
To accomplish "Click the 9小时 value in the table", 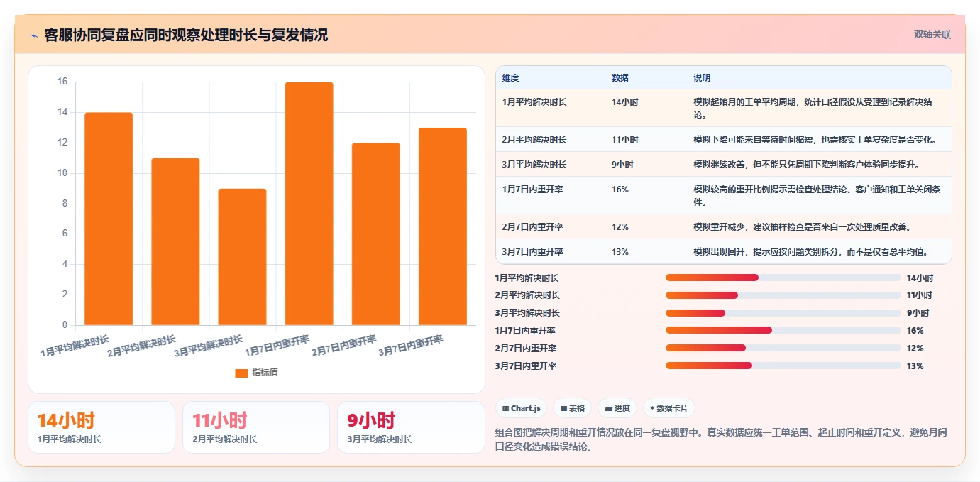I will tap(622, 165).
